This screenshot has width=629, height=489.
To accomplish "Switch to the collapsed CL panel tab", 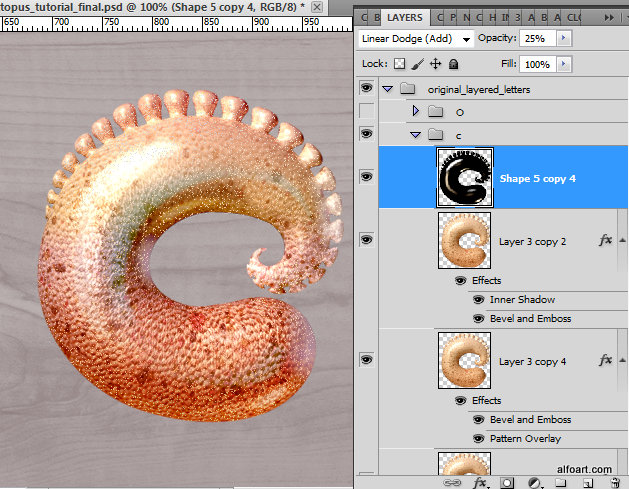I will pyautogui.click(x=573, y=18).
